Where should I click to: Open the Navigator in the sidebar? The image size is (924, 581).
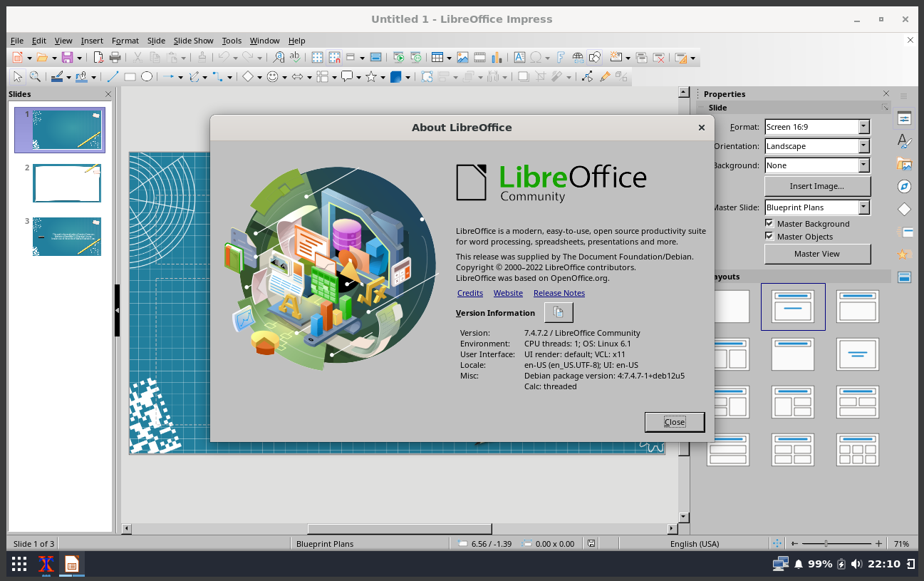(x=903, y=186)
